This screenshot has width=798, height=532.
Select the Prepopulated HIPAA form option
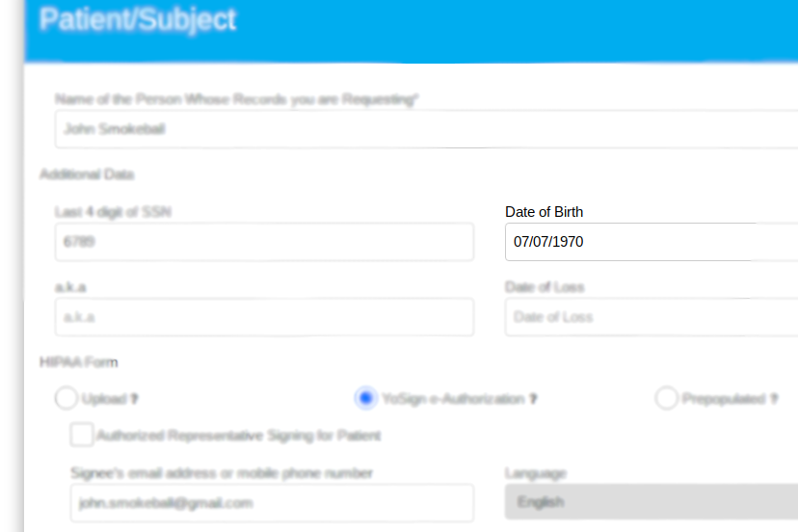pos(666,398)
